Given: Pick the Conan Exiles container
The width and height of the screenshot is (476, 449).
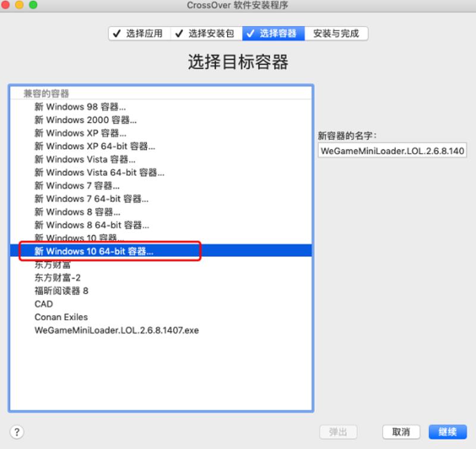Looking at the screenshot, I should (161, 317).
